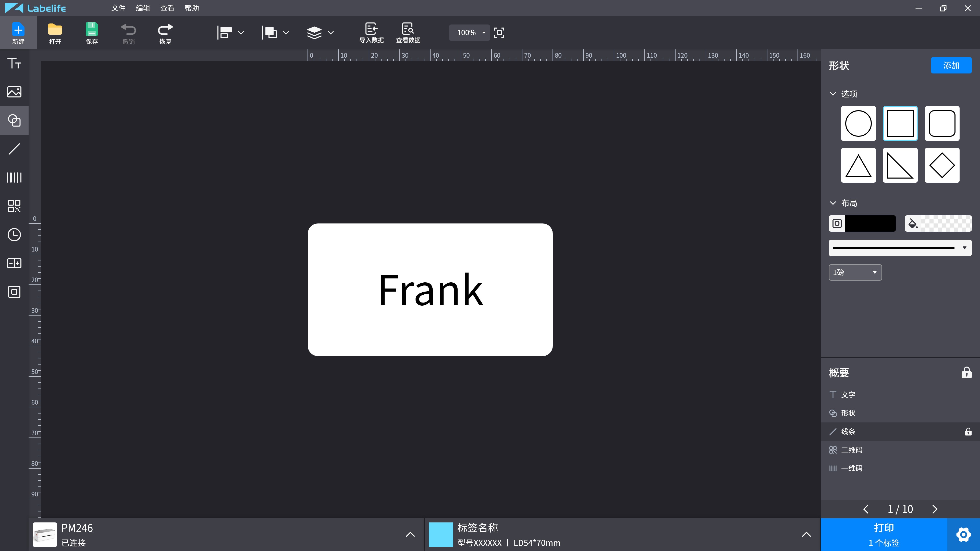Screen dimensions: 980x551
Task: Go to the previous label page
Action: [x=866, y=509]
